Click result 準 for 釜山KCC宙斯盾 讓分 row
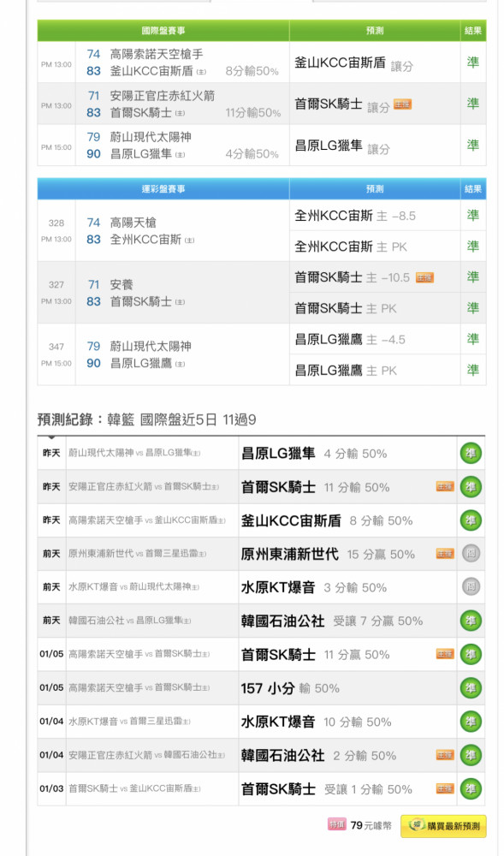Image resolution: width=504 pixels, height=856 pixels. 473,62
